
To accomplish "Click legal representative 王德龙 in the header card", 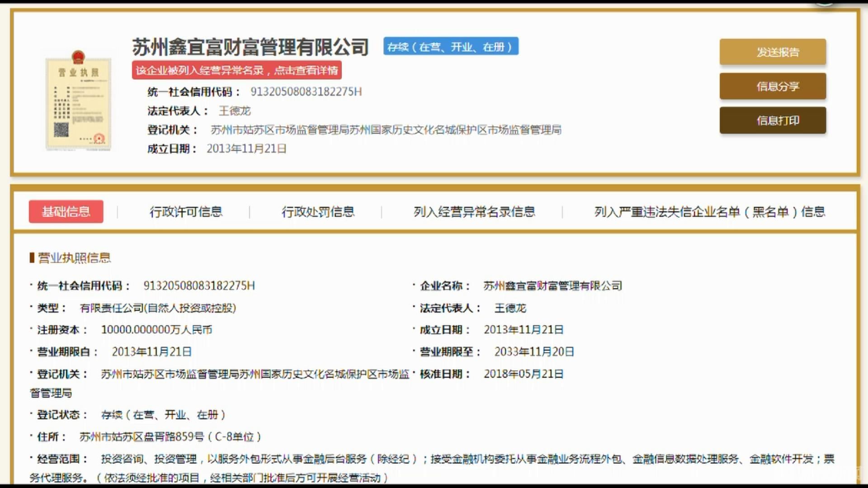I will pyautogui.click(x=234, y=111).
